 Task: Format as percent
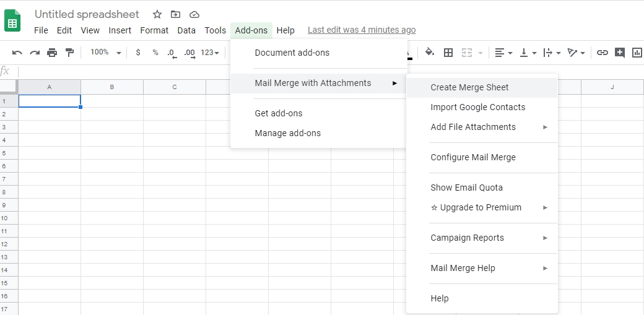point(155,53)
